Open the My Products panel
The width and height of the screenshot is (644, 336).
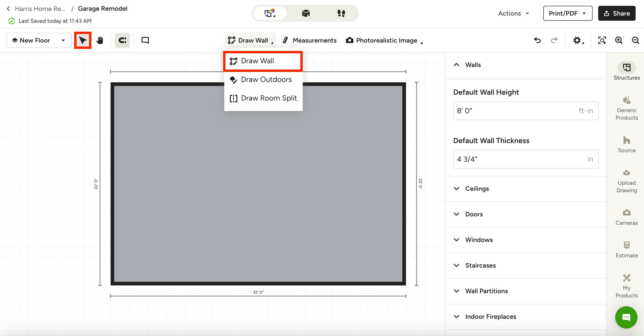coord(627,286)
